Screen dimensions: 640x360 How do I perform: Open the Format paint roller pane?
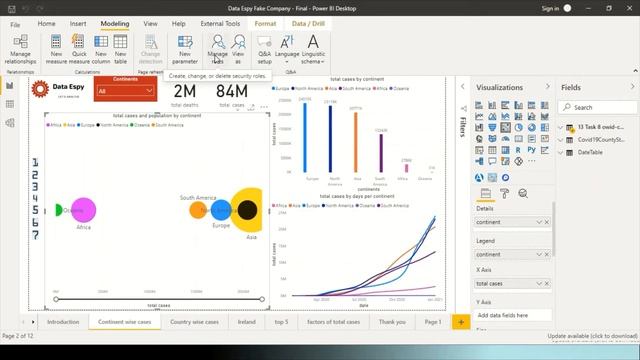tap(504, 193)
